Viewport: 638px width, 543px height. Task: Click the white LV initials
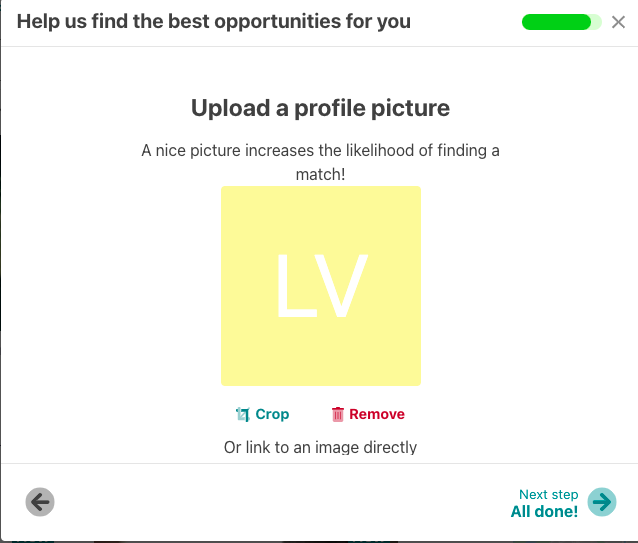point(321,286)
